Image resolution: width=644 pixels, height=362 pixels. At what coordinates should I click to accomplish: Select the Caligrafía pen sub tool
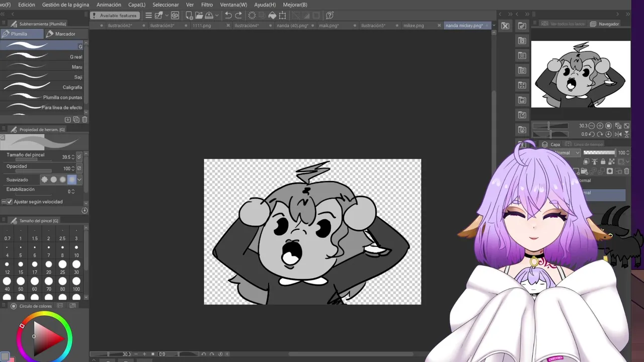coord(41,87)
